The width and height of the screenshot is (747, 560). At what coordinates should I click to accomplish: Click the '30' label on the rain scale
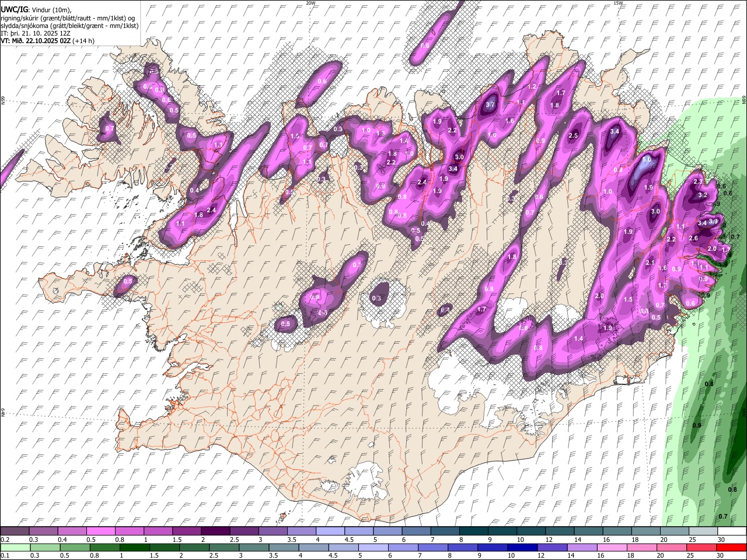[721, 556]
